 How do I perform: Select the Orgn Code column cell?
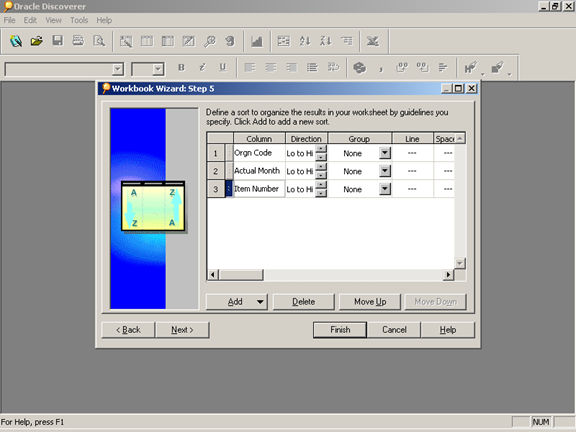259,153
